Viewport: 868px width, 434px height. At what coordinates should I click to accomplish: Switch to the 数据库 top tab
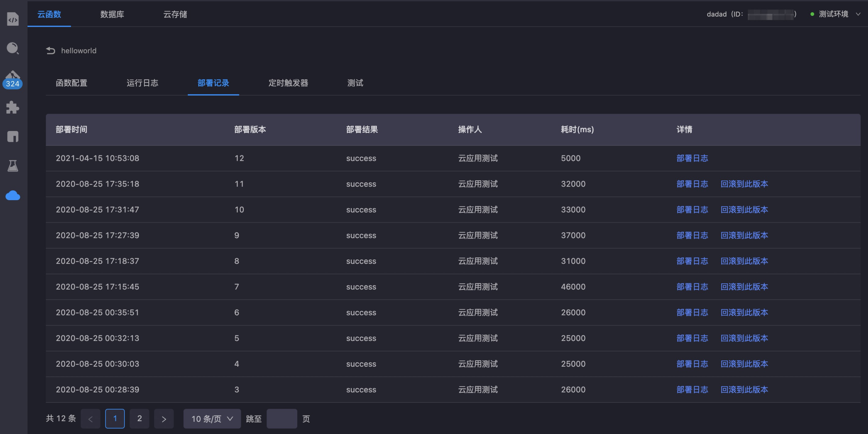[112, 14]
